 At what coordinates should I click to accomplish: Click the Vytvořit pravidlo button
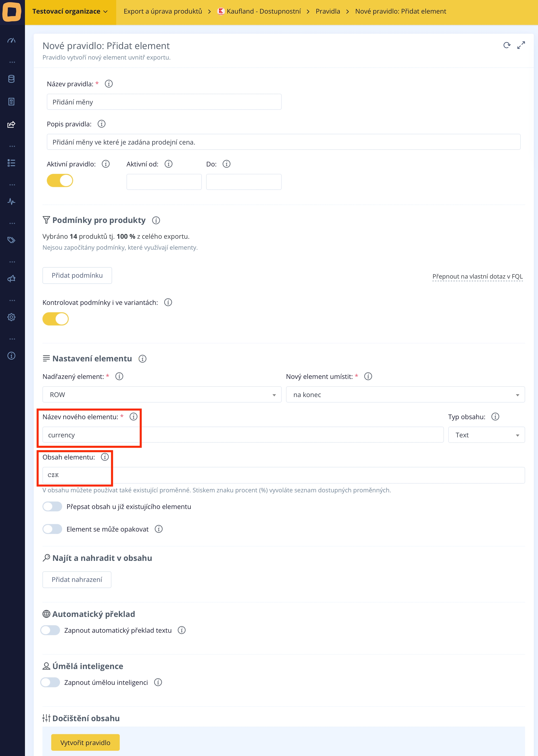pyautogui.click(x=85, y=742)
